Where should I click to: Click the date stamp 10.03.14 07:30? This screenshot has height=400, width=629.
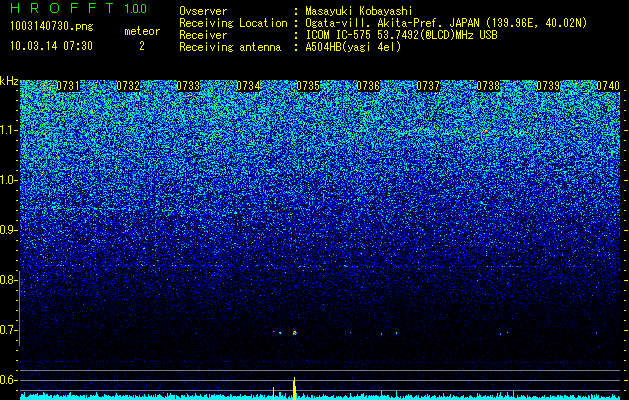51,46
